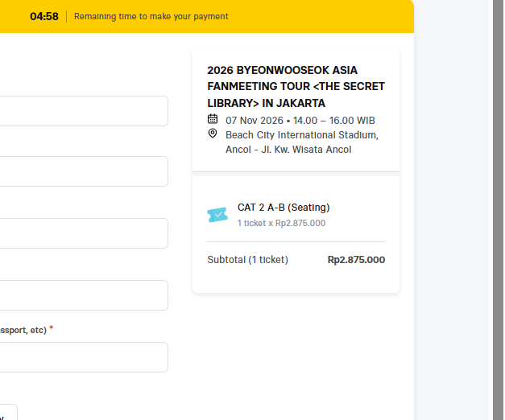Focus the input field below the passport label
Screen dimensions: 505x420
tap(84, 357)
